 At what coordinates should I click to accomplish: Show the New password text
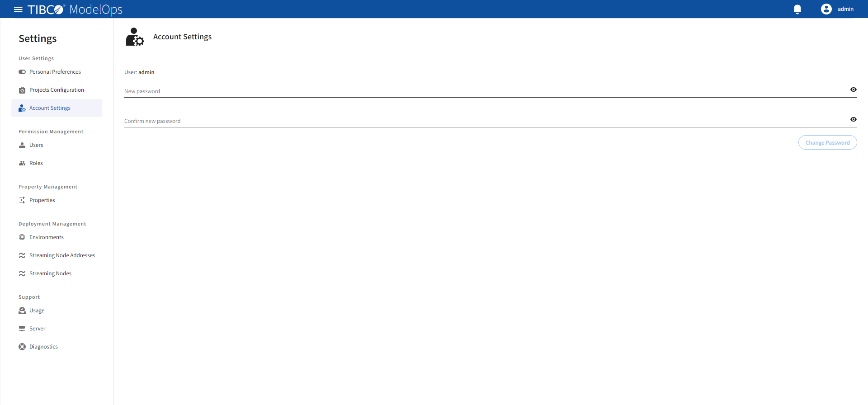[x=854, y=89]
